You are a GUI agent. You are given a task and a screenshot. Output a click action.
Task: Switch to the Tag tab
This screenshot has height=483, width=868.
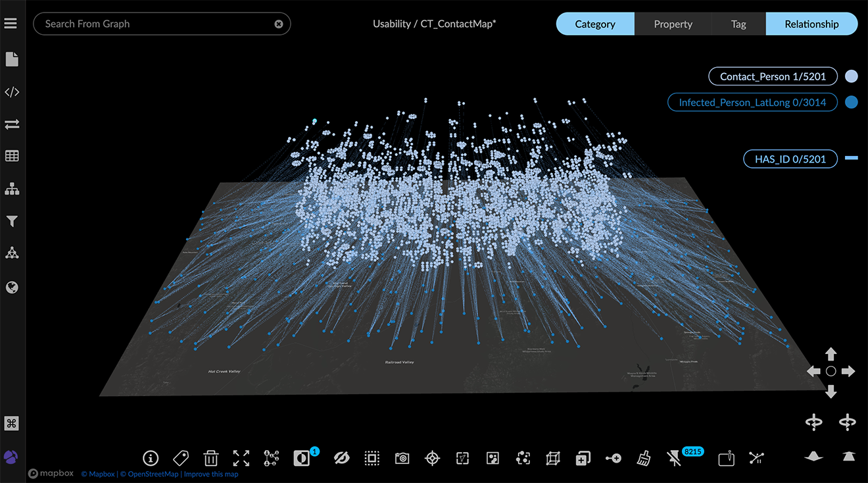[x=738, y=24]
